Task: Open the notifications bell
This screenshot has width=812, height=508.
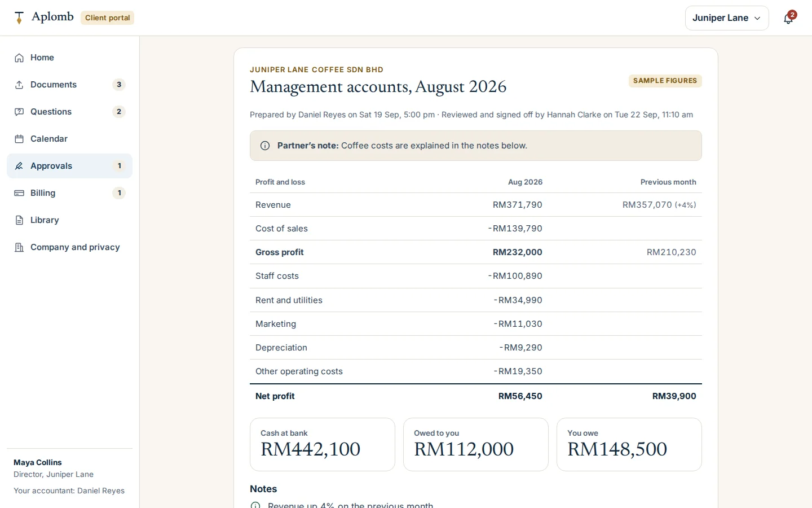Action: (788, 18)
